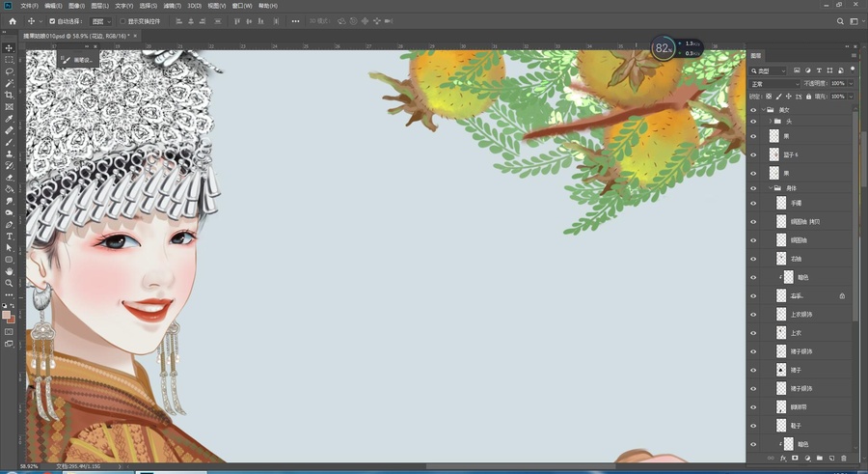Open the Move tool preset dropdown arrow
868x474 pixels.
(x=41, y=21)
